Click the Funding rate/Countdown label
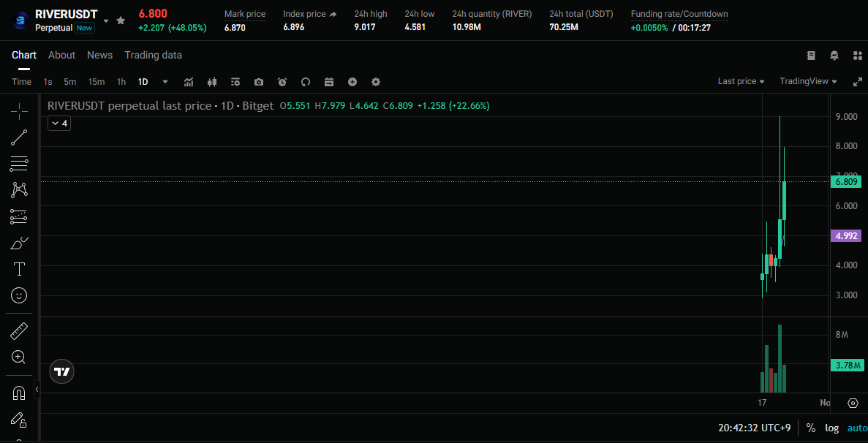868x443 pixels. [x=679, y=14]
